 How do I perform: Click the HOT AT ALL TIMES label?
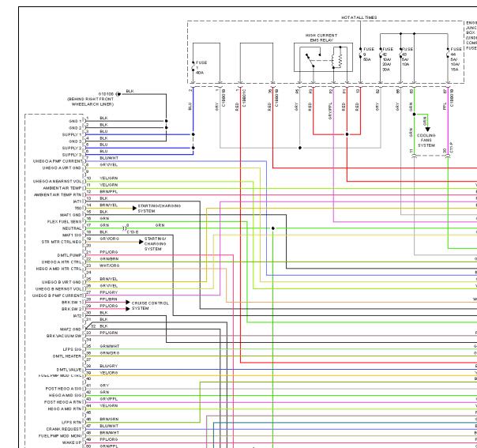coord(359,17)
